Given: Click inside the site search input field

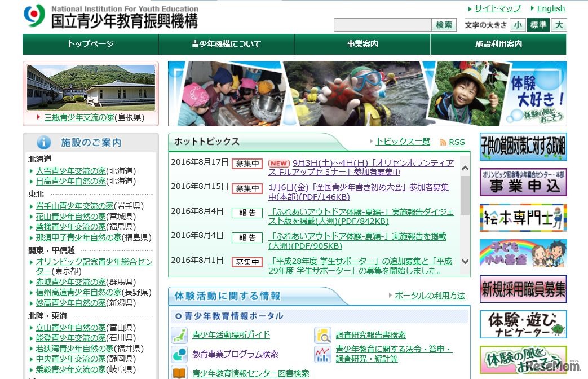Looking at the screenshot, I should pyautogui.click(x=381, y=25).
